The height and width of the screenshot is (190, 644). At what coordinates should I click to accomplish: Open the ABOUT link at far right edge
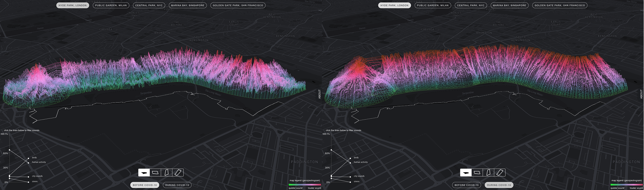pos(641,94)
